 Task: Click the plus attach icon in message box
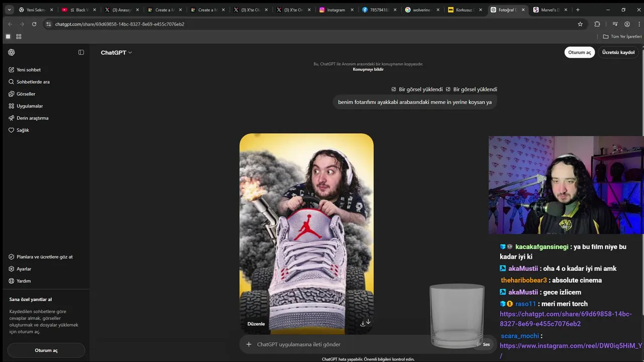[249, 344]
